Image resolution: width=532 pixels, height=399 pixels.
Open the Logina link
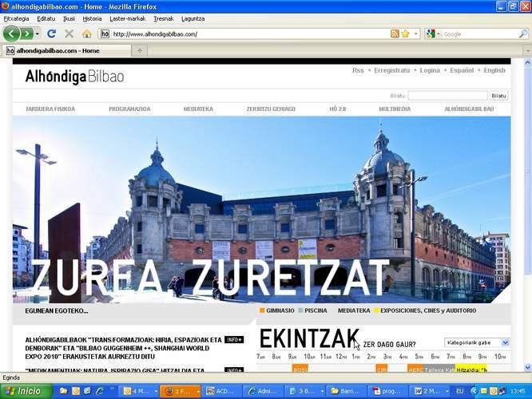pos(430,70)
